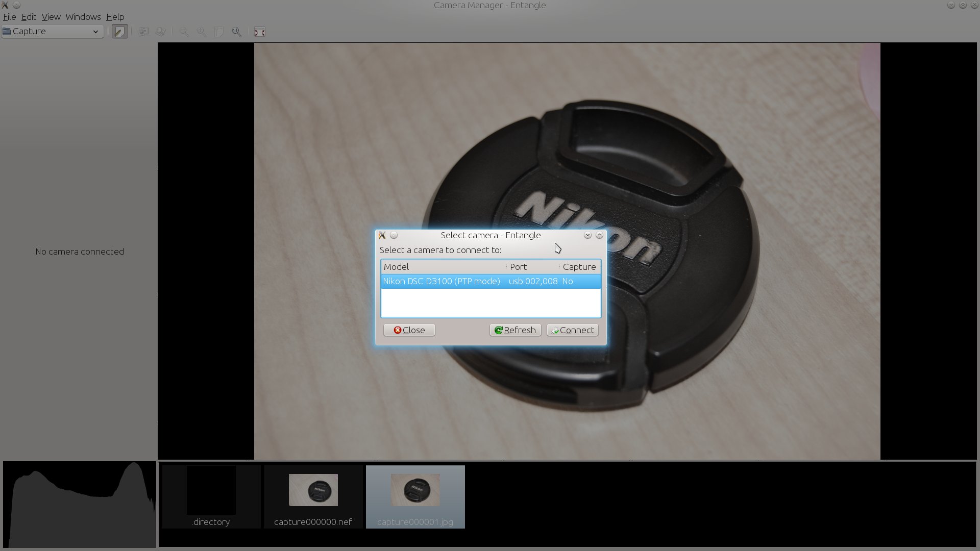Open the Help menu
980x551 pixels.
pyautogui.click(x=115, y=17)
